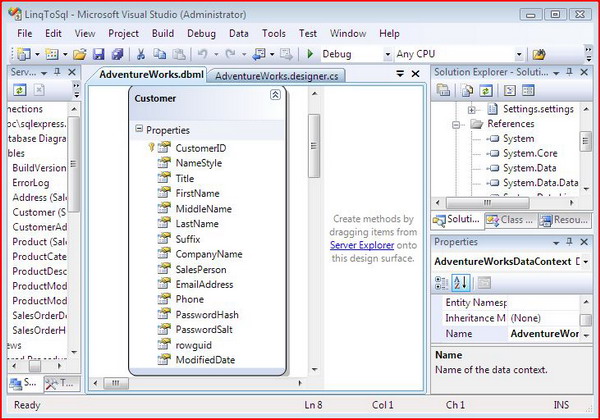Click the Refresh icon in Solution Explorer
This screenshot has width=600, height=420.
click(486, 90)
